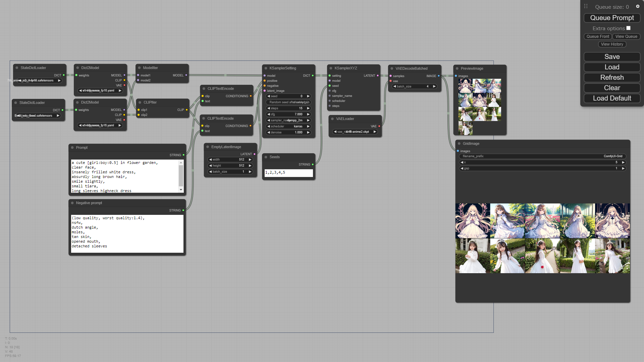Image resolution: width=644 pixels, height=362 pixels.
Task: Collapse the PreviewImage node title dot
Action: (x=457, y=68)
